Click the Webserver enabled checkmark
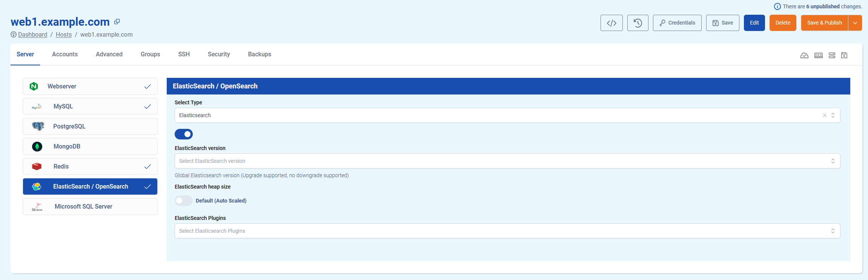 tap(147, 87)
